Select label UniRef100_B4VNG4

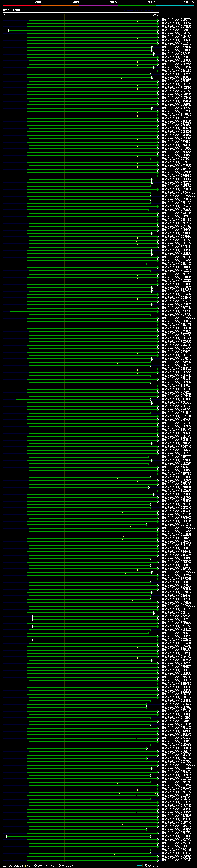click(176, 101)
